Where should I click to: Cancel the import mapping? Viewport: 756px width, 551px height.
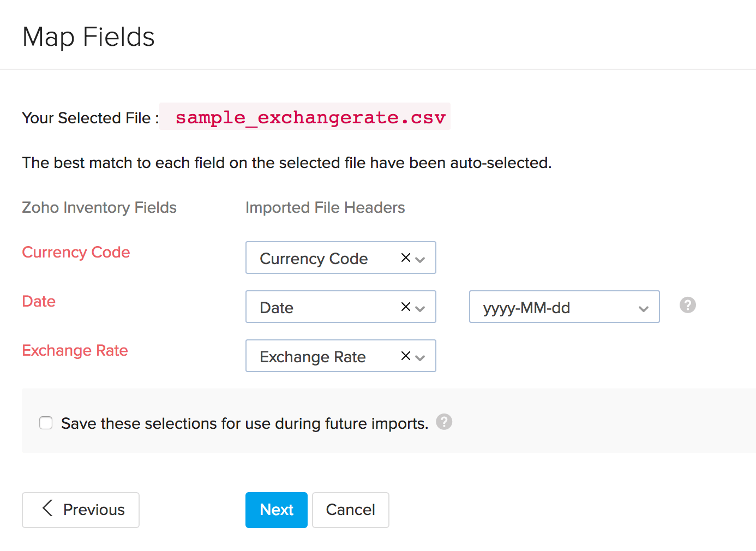click(x=350, y=510)
